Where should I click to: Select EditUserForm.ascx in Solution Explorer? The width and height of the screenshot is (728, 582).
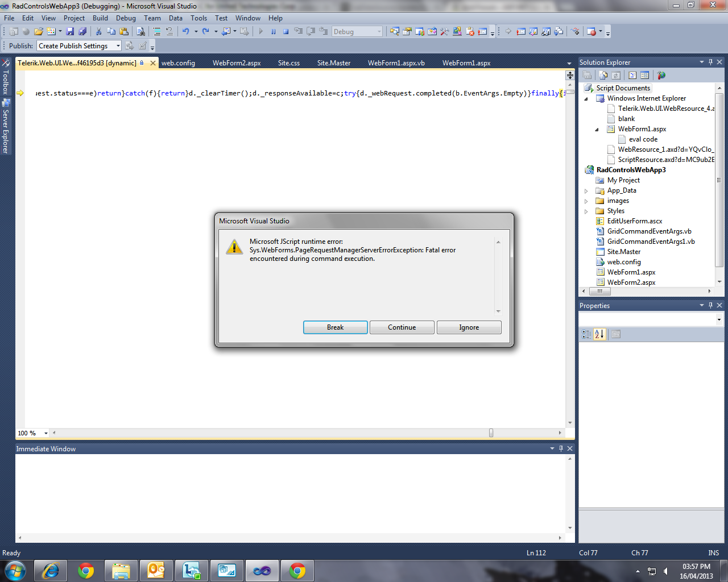pyautogui.click(x=635, y=221)
